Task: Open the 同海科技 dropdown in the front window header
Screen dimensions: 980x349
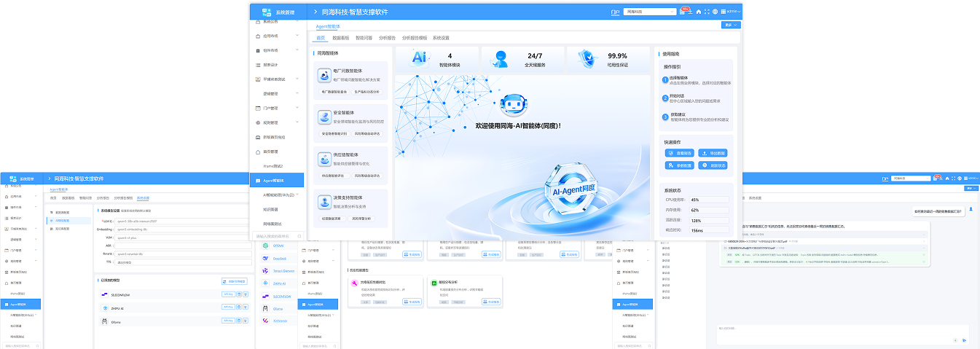Action: click(x=651, y=12)
